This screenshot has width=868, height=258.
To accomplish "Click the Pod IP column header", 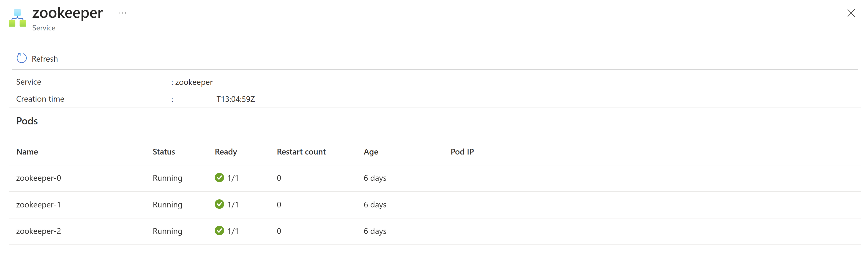I will (x=462, y=151).
